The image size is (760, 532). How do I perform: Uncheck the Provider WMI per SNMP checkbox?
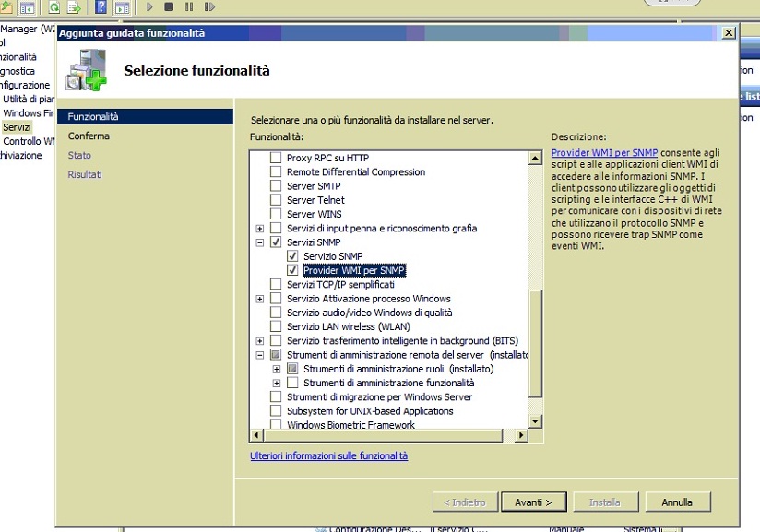292,270
